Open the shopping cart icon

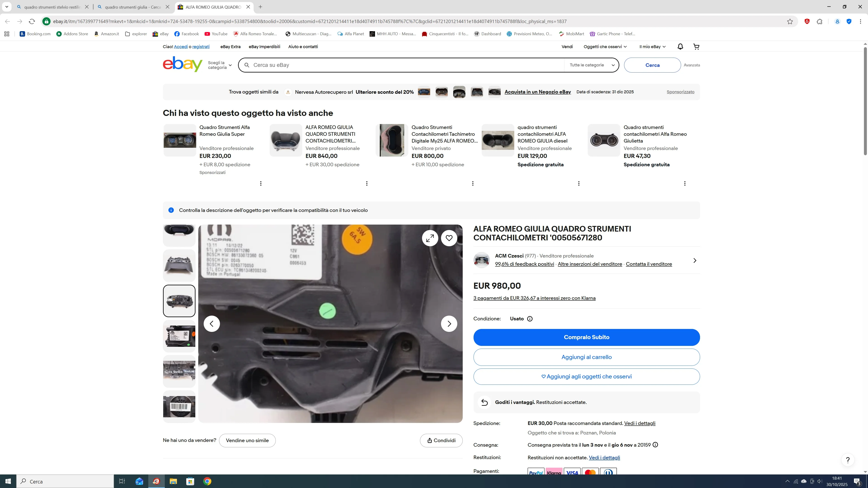[x=696, y=47]
